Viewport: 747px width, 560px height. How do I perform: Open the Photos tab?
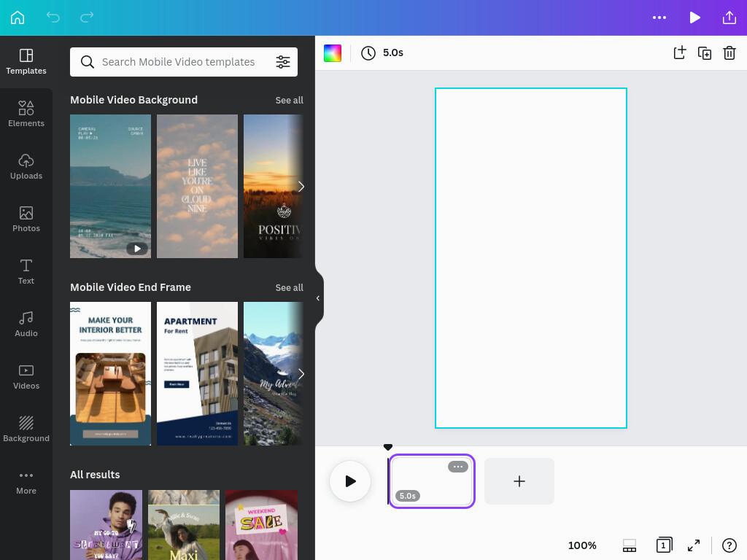coord(26,219)
